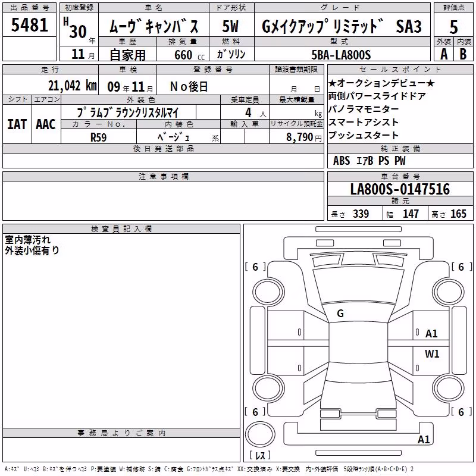
Task: Select the color number R59
Action: [x=99, y=137]
